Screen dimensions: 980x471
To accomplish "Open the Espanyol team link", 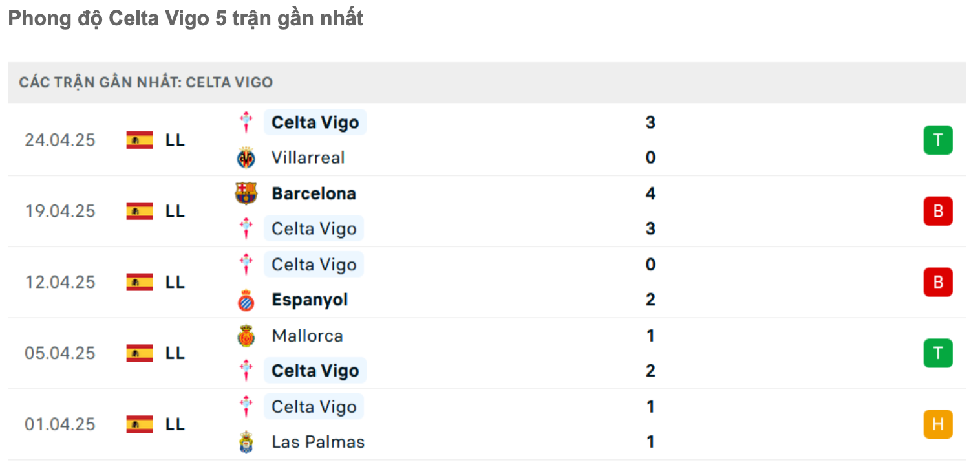I will pos(310,300).
